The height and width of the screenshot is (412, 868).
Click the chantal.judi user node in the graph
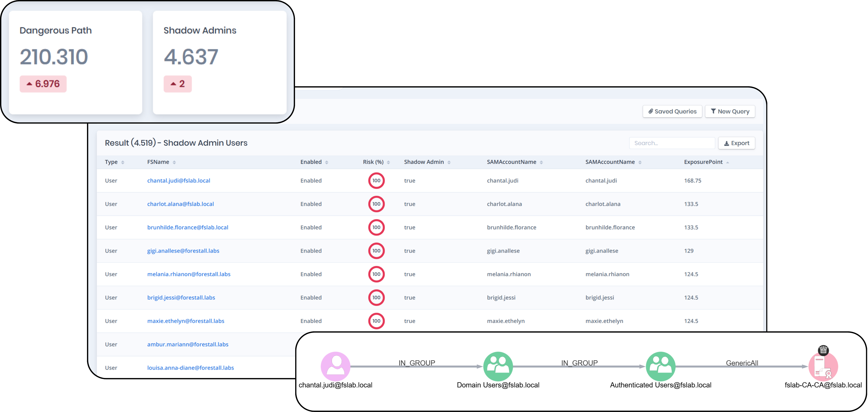pyautogui.click(x=336, y=366)
